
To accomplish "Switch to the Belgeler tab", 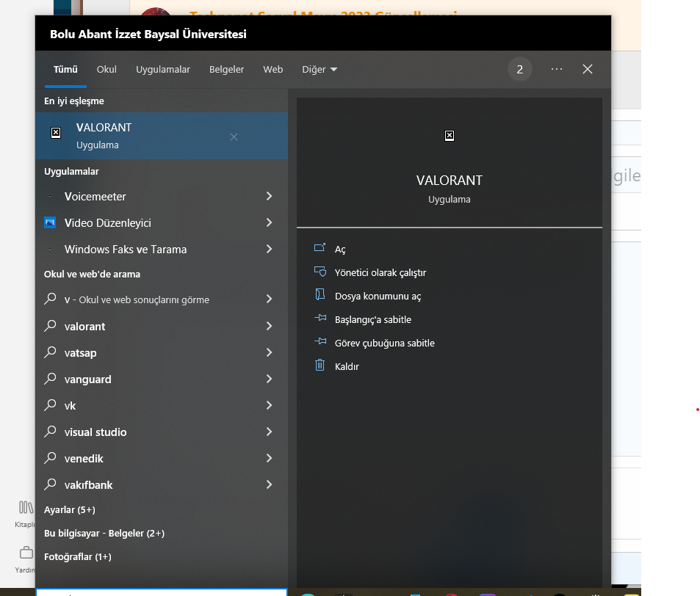I will (226, 70).
